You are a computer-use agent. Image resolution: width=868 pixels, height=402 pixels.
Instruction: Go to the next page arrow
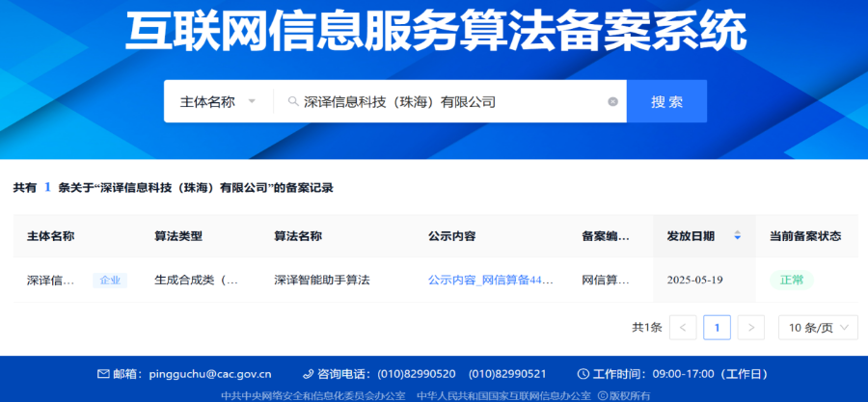coord(751,328)
